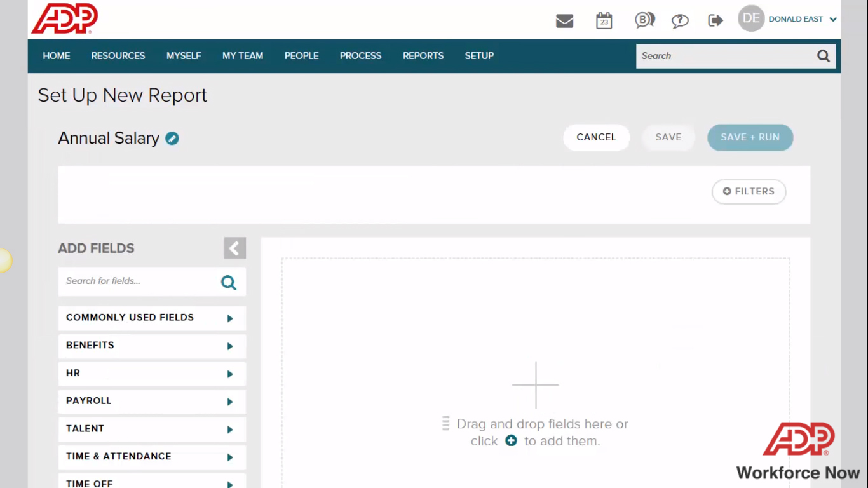
Task: Open the mail envelope icon
Action: (564, 21)
